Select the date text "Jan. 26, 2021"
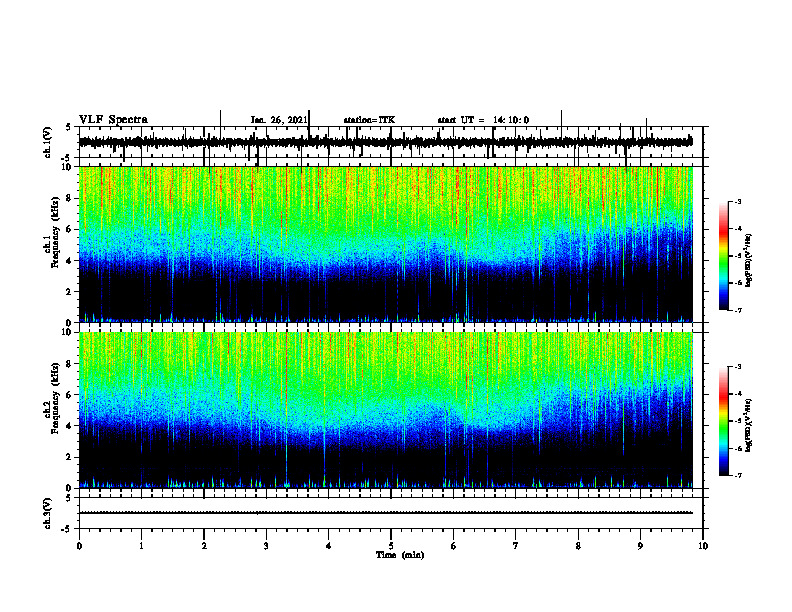Screen dimensions: 792x612 click(x=279, y=120)
